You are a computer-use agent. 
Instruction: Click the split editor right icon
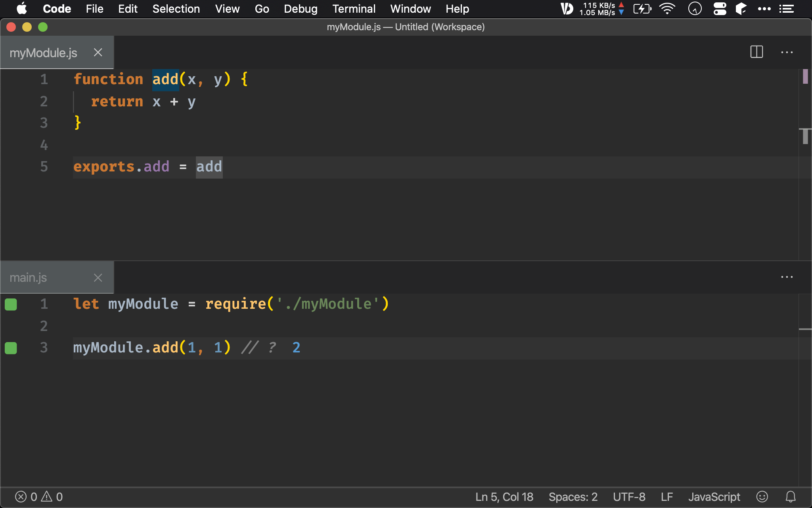coord(756,52)
